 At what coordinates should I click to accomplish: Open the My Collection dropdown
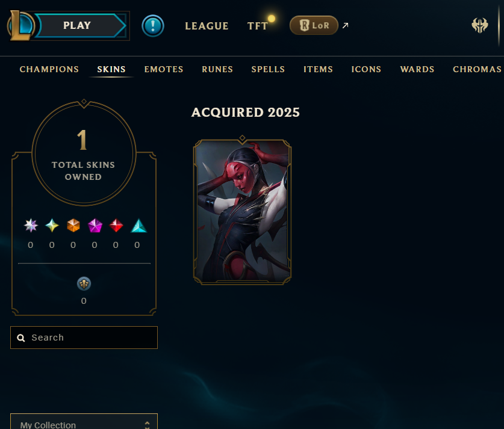[84, 422]
